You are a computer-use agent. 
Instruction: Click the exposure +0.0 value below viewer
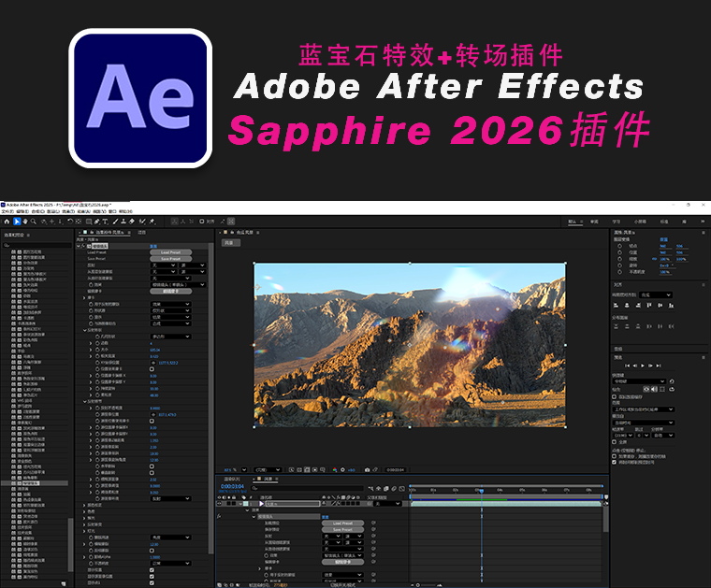coord(351,470)
